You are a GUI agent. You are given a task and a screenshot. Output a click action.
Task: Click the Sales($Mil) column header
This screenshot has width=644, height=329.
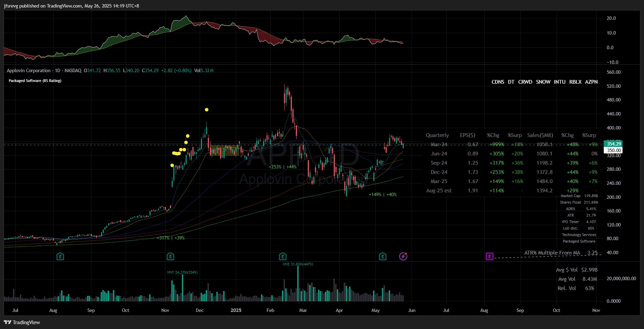[x=540, y=135]
